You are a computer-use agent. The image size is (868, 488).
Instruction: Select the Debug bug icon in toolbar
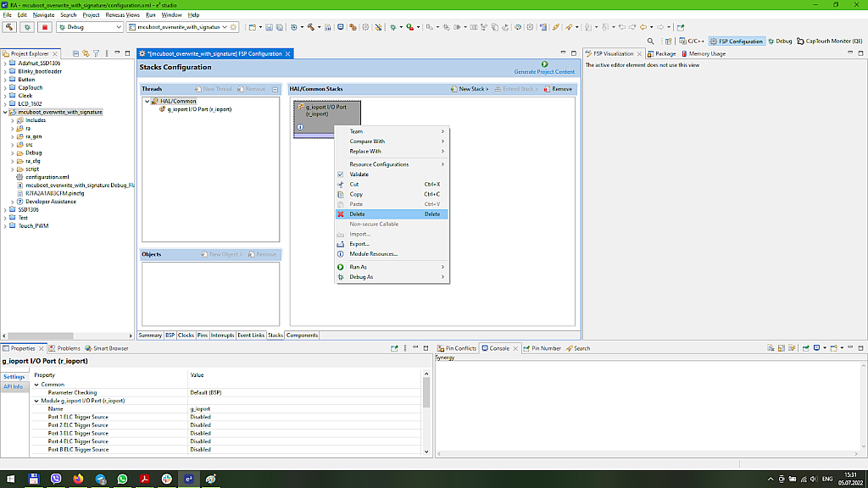(28, 26)
